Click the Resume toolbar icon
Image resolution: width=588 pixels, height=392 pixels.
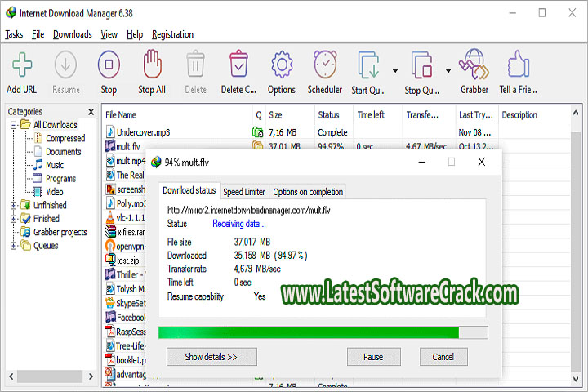tap(65, 65)
